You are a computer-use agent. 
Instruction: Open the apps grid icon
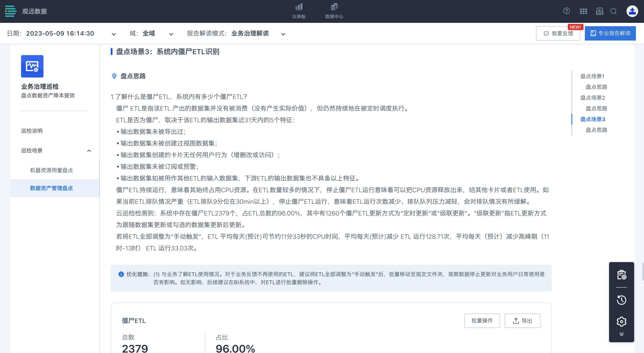coord(583,11)
